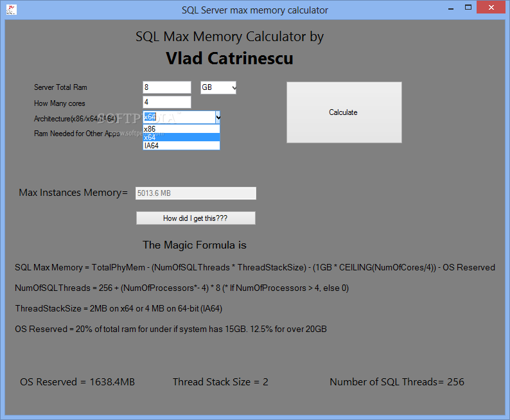Click the 'Max Instances Memory=' label
510x420 pixels.
point(73,193)
